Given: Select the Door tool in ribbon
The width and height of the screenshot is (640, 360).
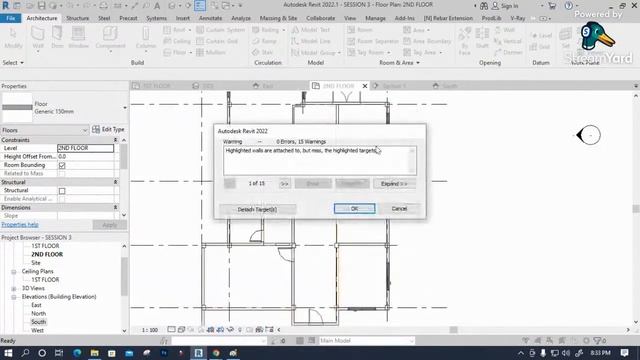Looking at the screenshot, I should [x=57, y=38].
